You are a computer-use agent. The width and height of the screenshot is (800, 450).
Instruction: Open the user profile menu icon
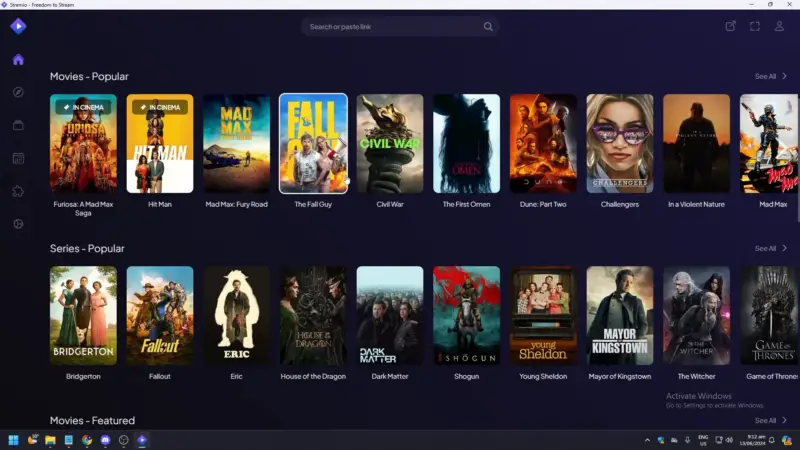(779, 26)
